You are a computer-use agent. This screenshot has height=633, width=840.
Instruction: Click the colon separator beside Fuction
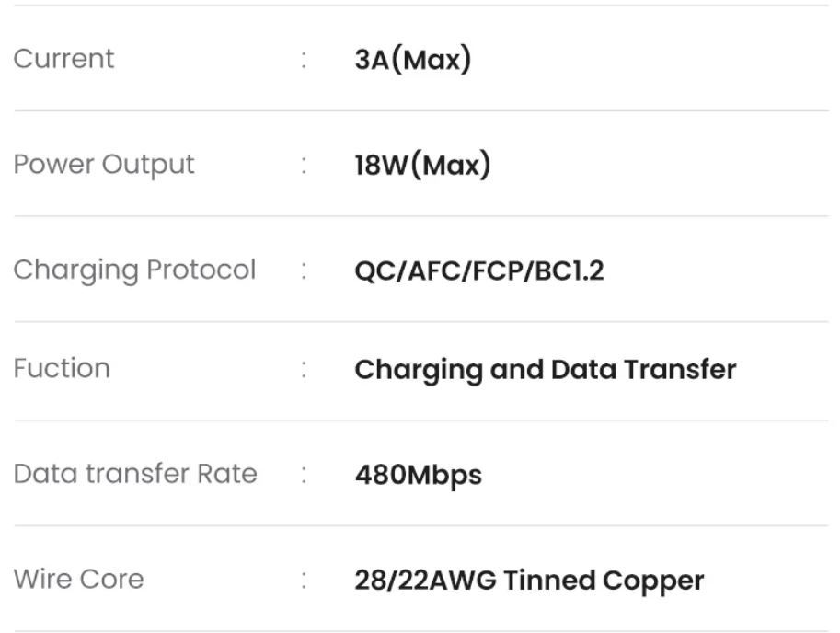(304, 370)
